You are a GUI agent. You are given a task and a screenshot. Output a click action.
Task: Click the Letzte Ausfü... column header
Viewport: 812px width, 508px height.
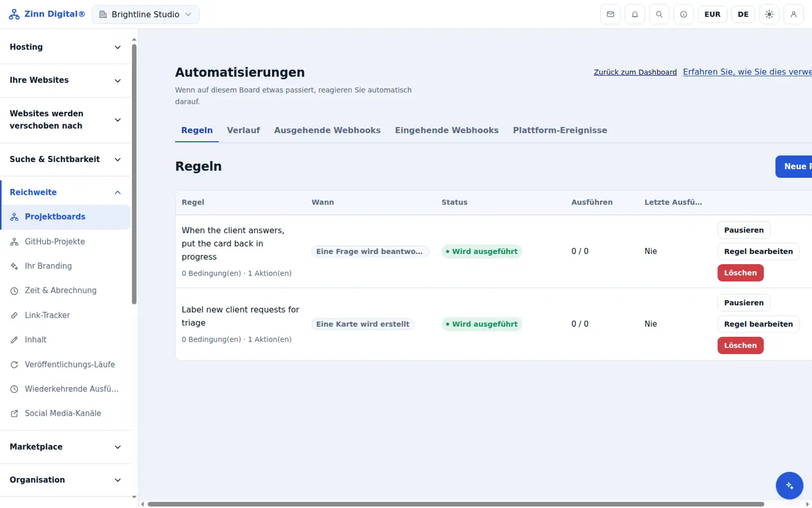673,203
